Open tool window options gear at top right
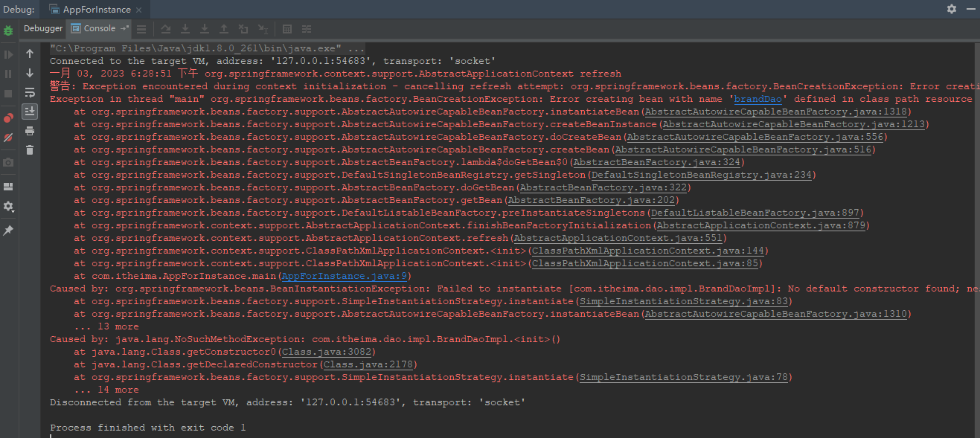Image resolution: width=980 pixels, height=438 pixels. click(952, 9)
